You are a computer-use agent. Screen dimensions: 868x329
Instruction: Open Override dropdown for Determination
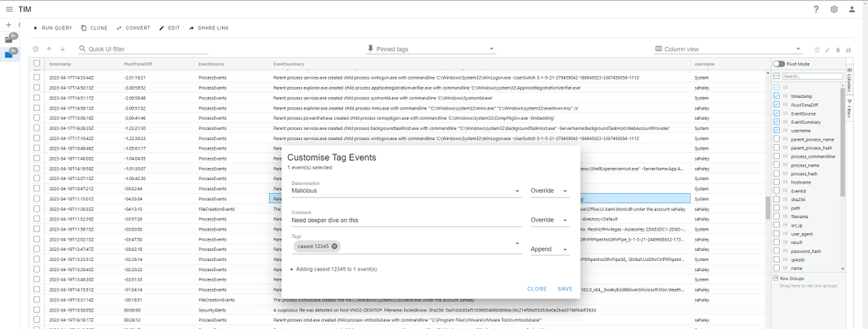coord(549,191)
